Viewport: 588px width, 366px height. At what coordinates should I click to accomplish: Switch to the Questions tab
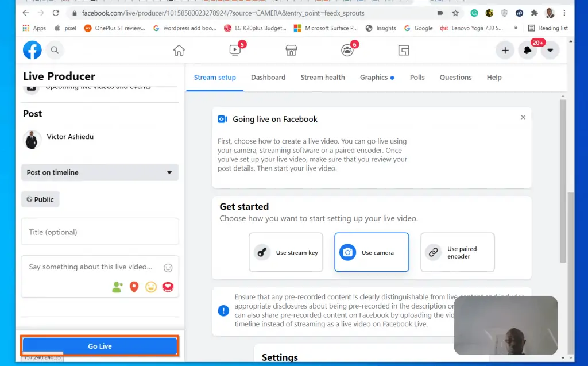point(455,78)
